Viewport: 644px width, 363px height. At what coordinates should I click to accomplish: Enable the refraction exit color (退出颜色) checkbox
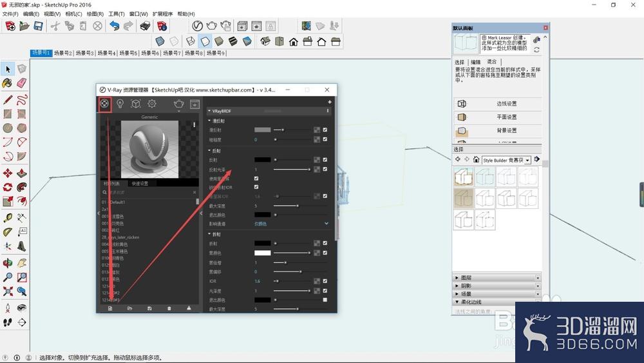325,300
